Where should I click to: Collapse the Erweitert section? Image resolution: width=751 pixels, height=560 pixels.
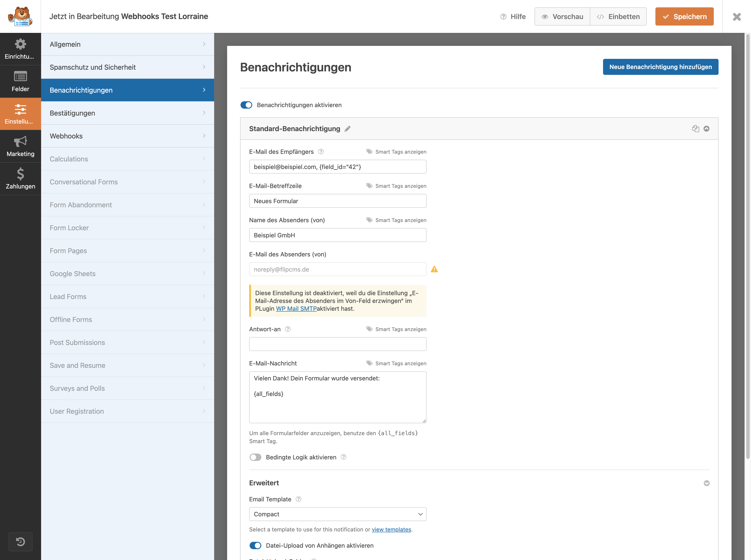(706, 483)
